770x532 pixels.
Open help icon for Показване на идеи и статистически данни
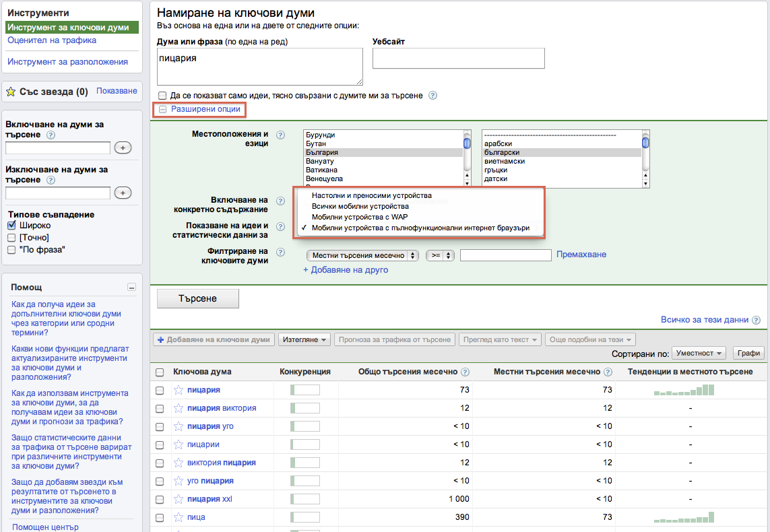coord(280,226)
